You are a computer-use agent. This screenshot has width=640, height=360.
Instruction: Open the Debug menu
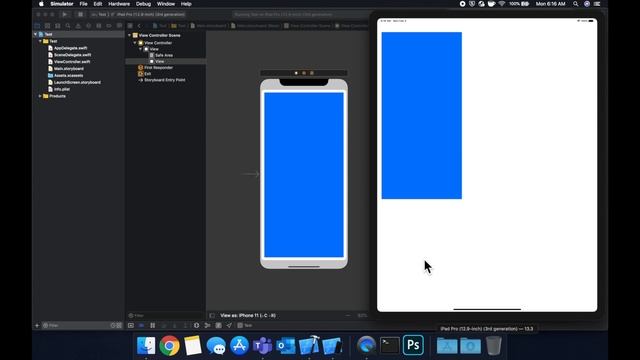(x=143, y=4)
